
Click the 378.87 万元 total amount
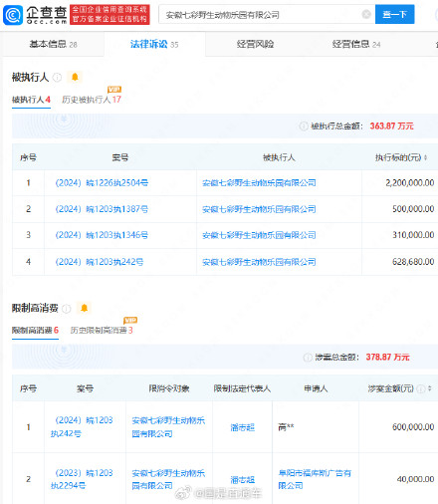tap(388, 358)
